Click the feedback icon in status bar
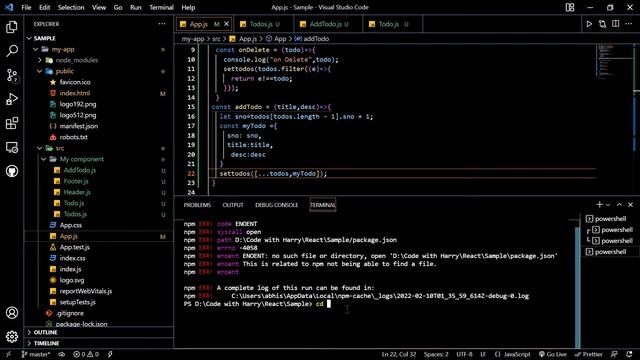Image resolution: width=640 pixels, height=360 pixels. pos(614,354)
